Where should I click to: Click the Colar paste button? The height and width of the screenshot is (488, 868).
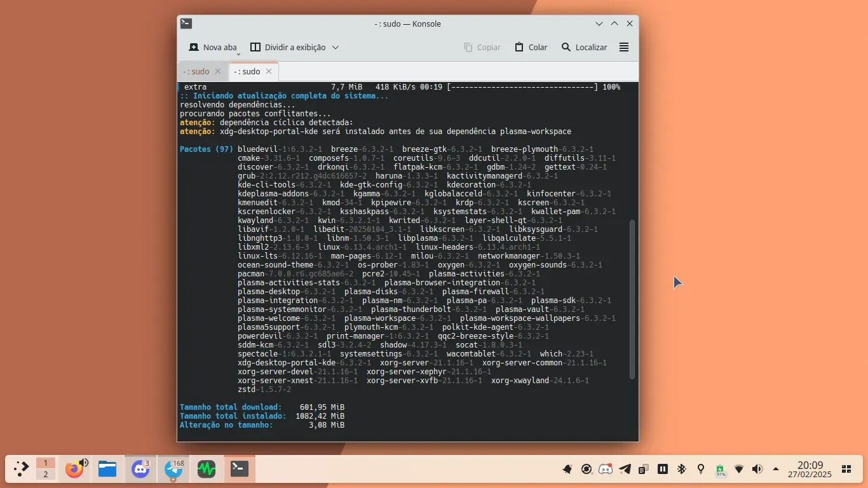pos(531,48)
